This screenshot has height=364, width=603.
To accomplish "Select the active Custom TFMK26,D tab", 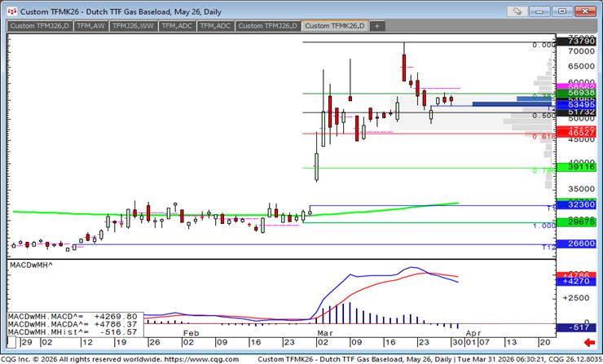I will [x=335, y=26].
